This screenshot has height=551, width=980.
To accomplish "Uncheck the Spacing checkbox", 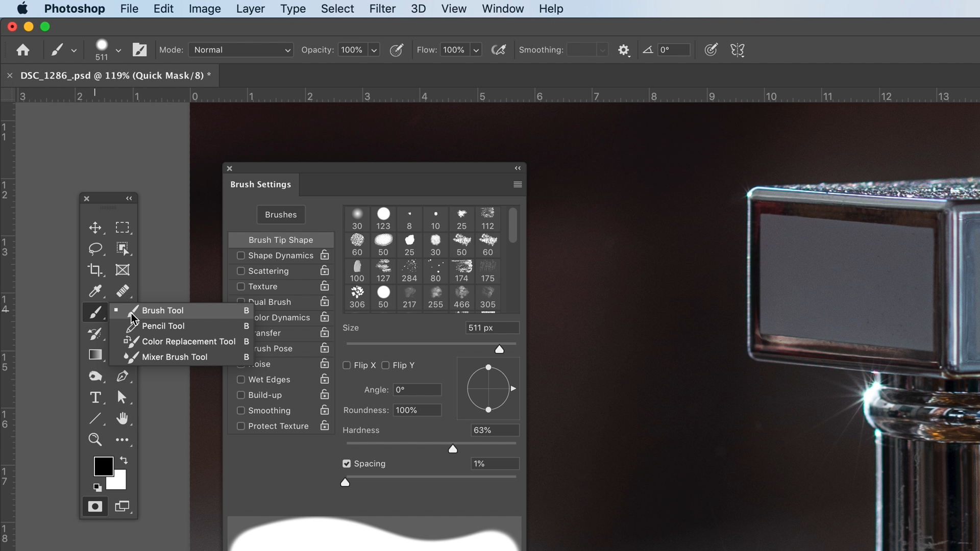I will click(x=347, y=464).
